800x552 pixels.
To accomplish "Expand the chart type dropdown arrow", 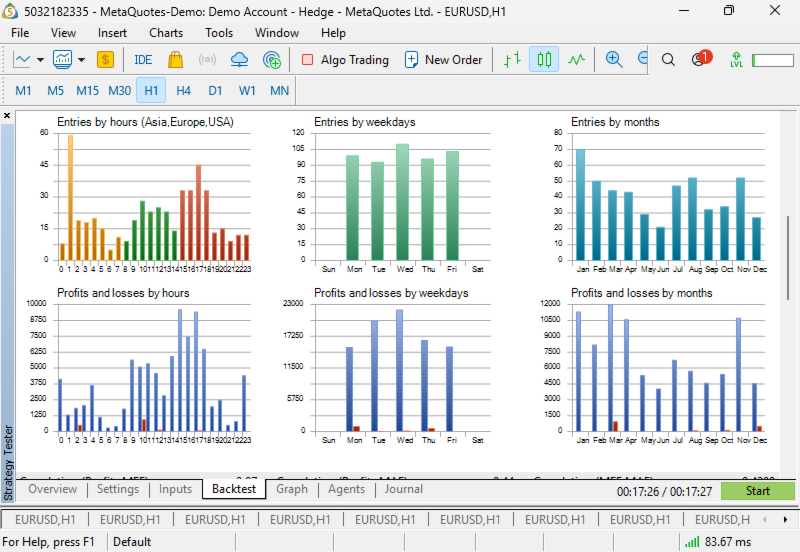I will pyautogui.click(x=42, y=60).
